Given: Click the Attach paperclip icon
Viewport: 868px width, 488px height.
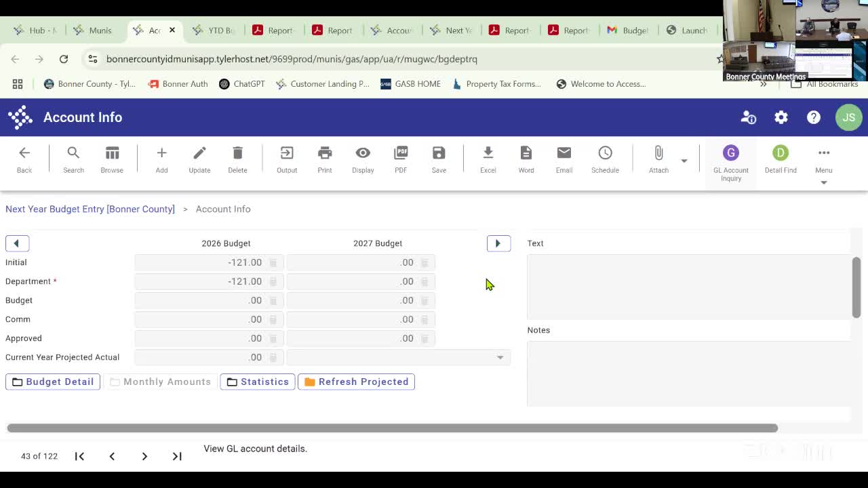Looking at the screenshot, I should tap(658, 160).
